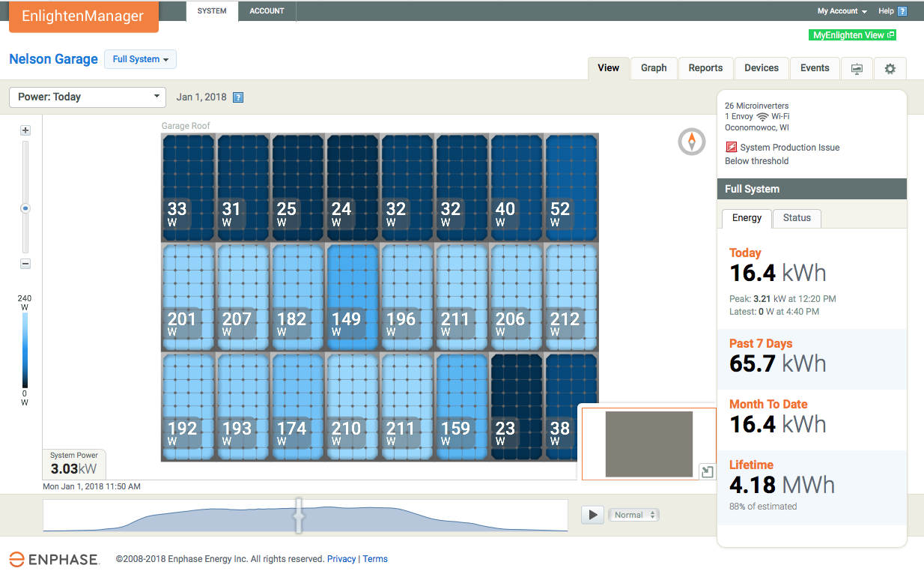Select the solar panel producing 182 W
The width and height of the screenshot is (924, 580).
(x=297, y=297)
